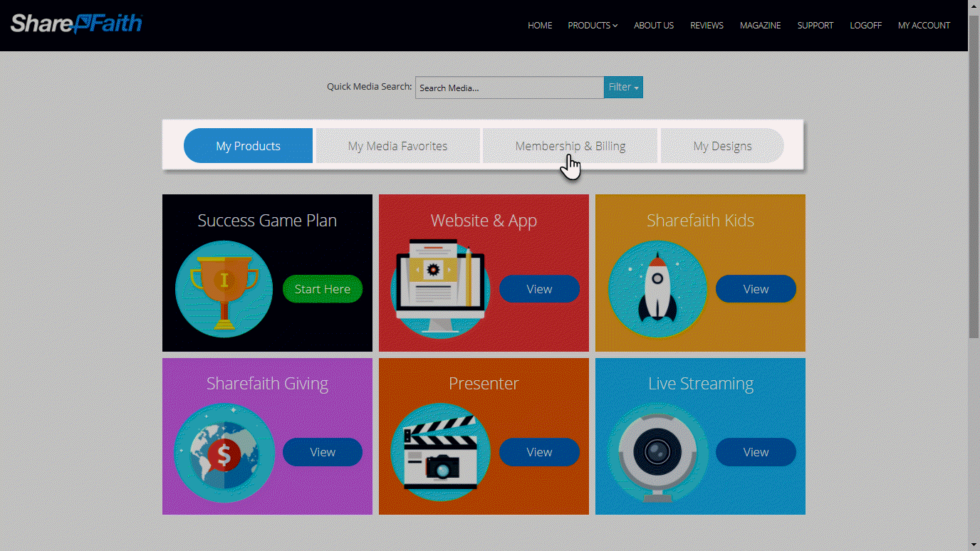980x551 pixels.
Task: Select the My Products tab
Action: [x=248, y=146]
